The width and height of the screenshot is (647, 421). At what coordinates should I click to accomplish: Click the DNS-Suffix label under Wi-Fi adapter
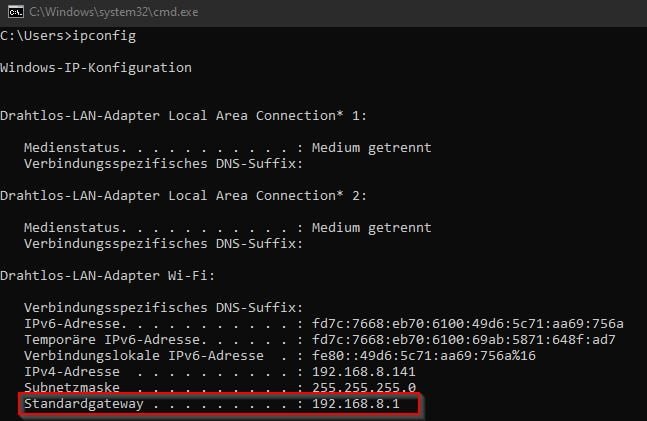coord(163,307)
